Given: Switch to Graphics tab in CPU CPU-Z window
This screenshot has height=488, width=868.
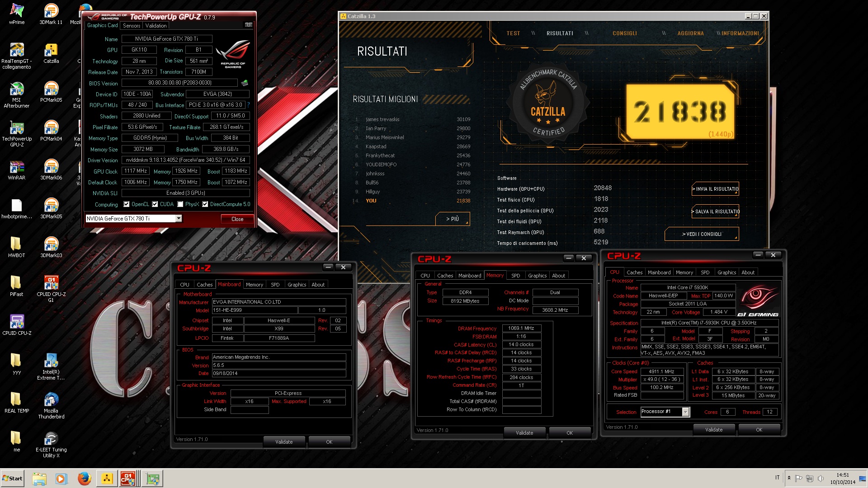Looking at the screenshot, I should click(726, 272).
